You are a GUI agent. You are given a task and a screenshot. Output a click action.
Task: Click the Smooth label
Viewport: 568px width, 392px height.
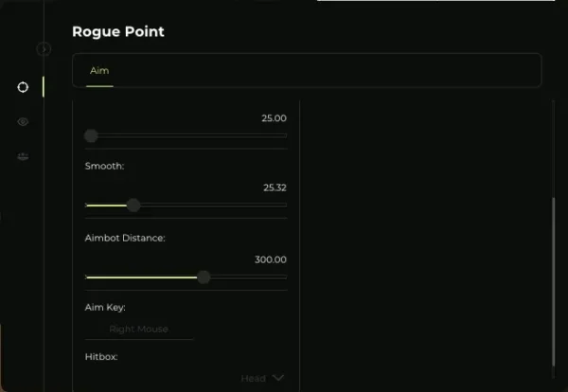(x=104, y=166)
